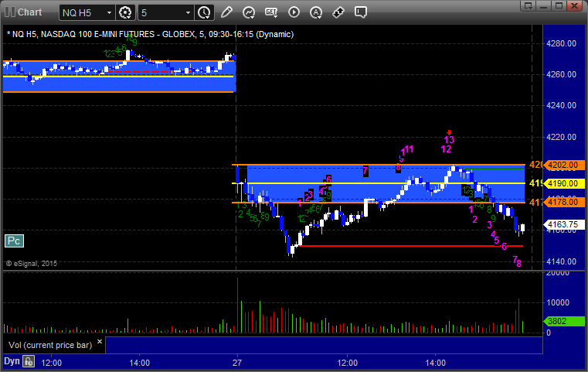Open the window menu icon near minimize
Image resolution: width=588 pixels, height=372 pixels.
pyautogui.click(x=529, y=5)
